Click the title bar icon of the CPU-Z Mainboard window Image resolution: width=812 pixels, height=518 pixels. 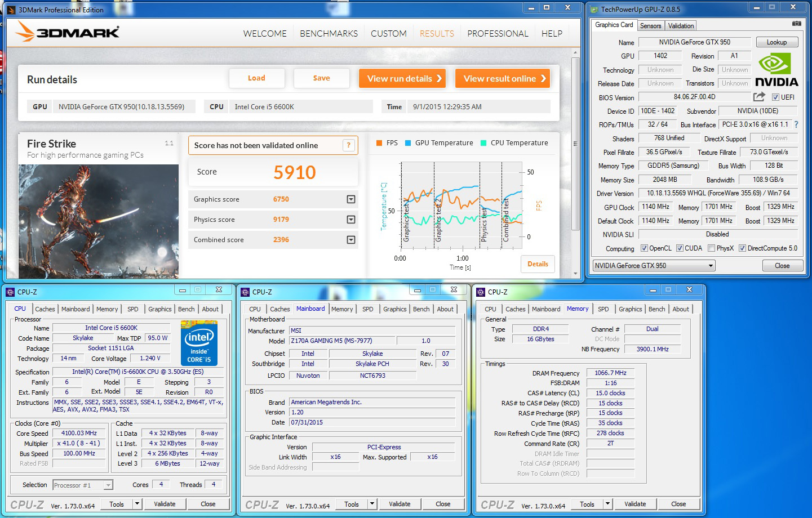245,292
